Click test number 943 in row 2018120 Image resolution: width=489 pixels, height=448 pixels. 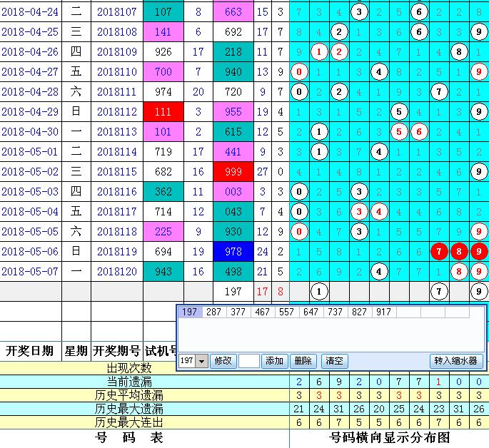pyautogui.click(x=163, y=271)
